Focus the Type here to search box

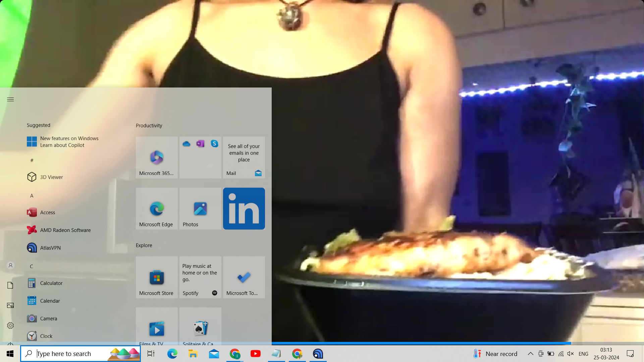(80, 354)
